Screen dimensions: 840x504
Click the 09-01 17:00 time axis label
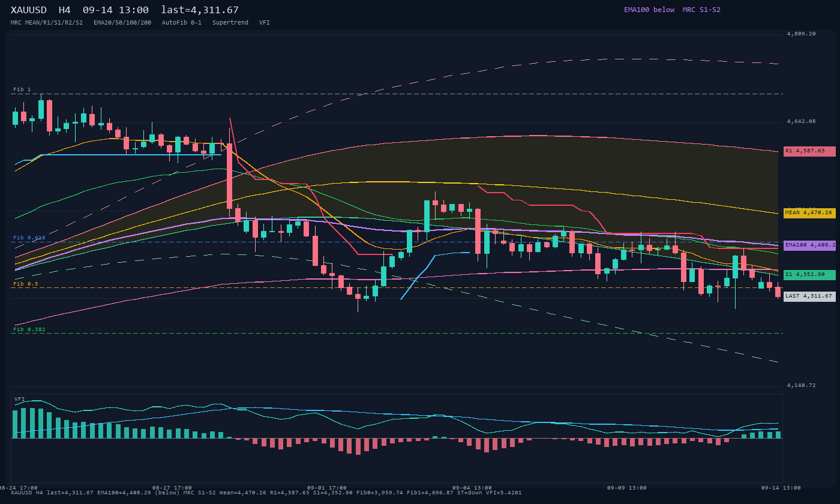[x=327, y=488]
